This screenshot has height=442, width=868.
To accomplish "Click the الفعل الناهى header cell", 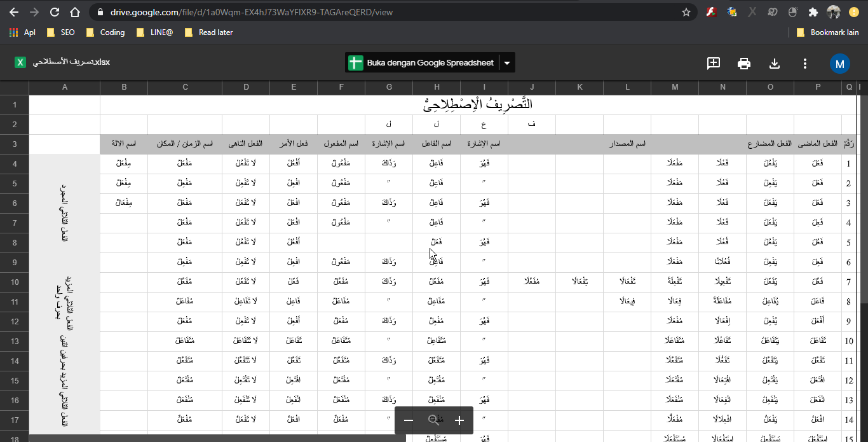I will (246, 144).
